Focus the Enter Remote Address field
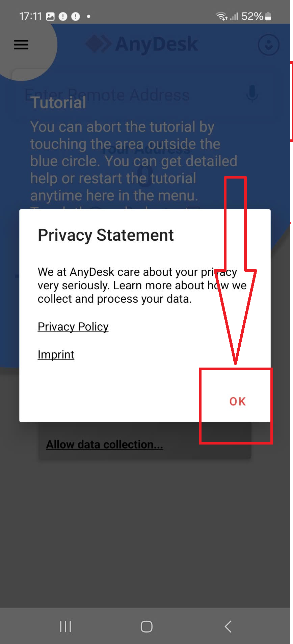The height and width of the screenshot is (644, 293). [x=128, y=95]
